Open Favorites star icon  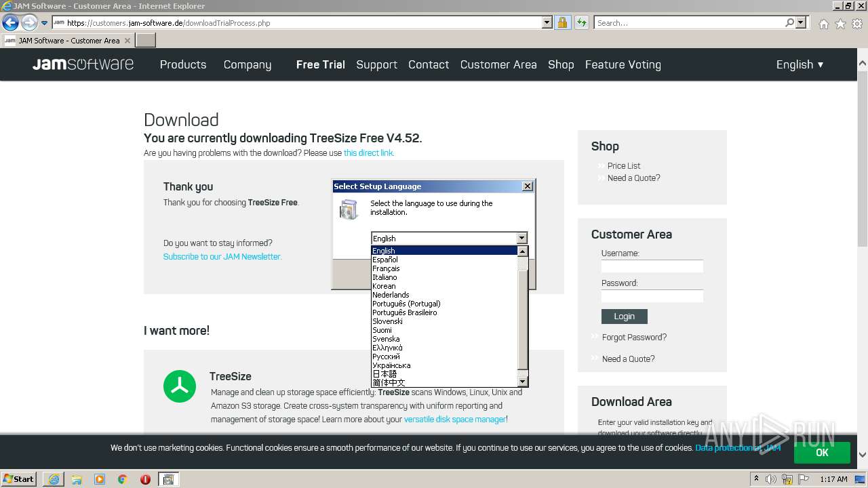pos(840,24)
